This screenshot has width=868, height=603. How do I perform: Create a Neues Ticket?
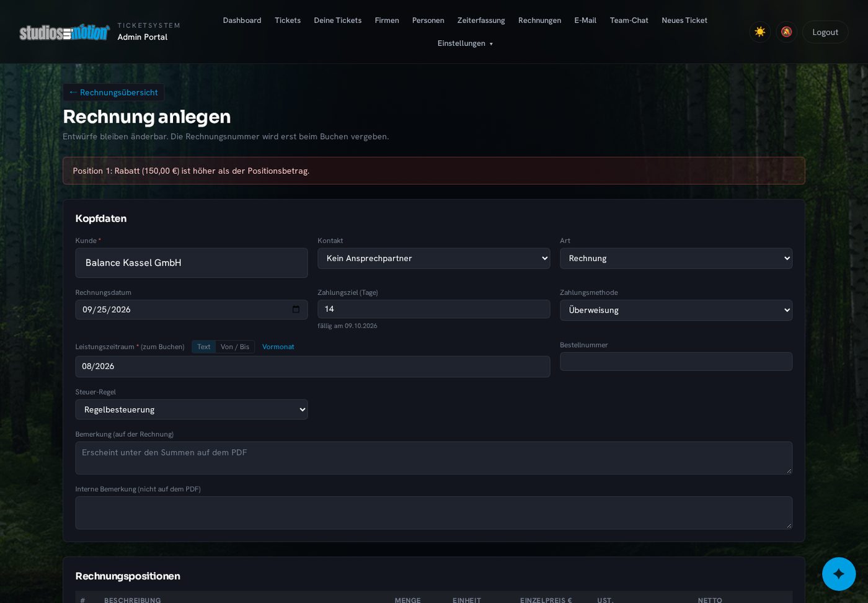pyautogui.click(x=684, y=20)
